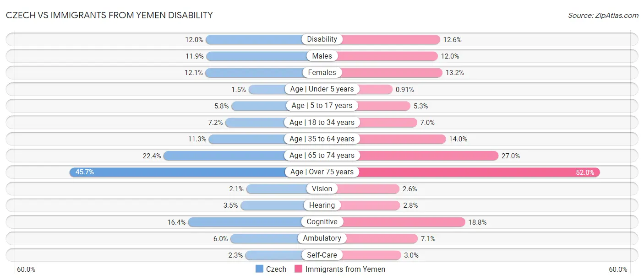Viewport: 644px width, 280px height.
Task: Toggle the Immigrants from Yemen legend label
Action: (x=345, y=269)
